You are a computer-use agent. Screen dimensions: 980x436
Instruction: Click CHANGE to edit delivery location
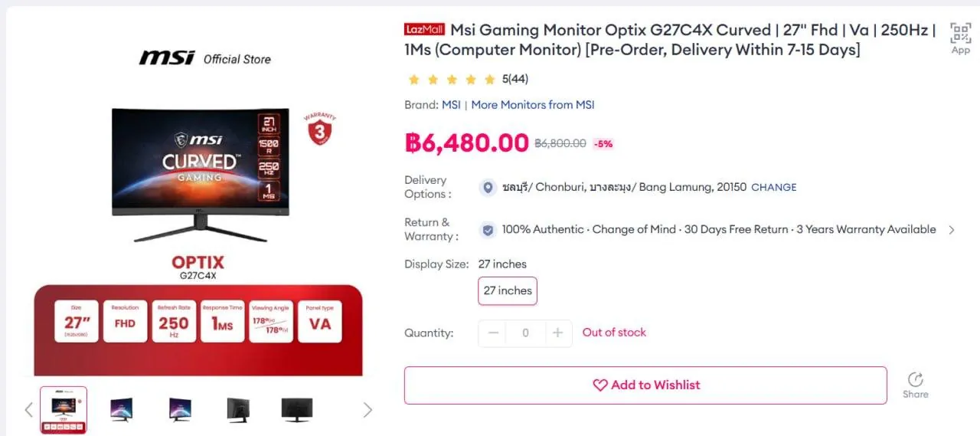click(x=774, y=187)
